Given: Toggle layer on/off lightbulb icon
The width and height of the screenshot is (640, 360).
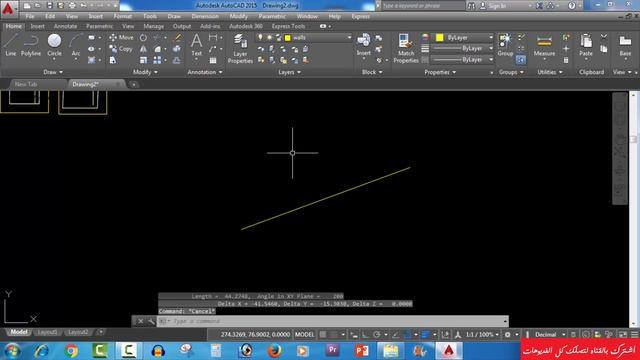Looking at the screenshot, I should tap(260, 38).
